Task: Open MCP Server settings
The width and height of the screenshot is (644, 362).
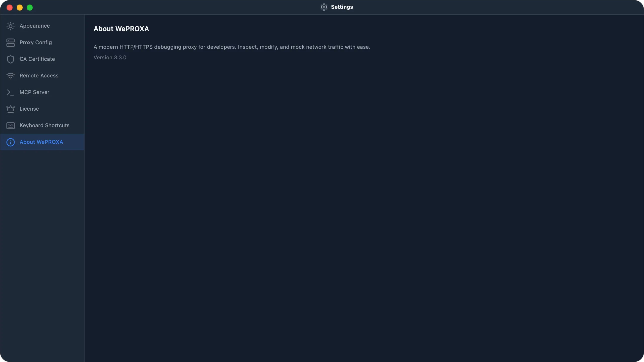Action: [x=42, y=93]
